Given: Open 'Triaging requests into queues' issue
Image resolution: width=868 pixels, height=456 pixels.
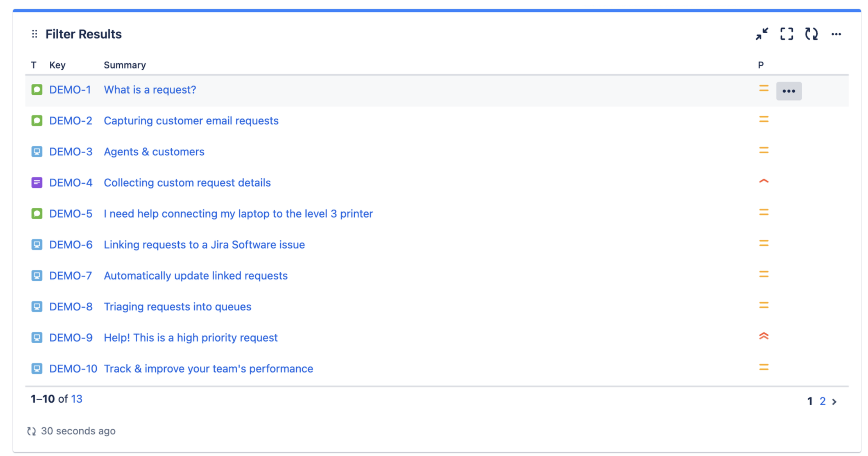Looking at the screenshot, I should pyautogui.click(x=177, y=307).
